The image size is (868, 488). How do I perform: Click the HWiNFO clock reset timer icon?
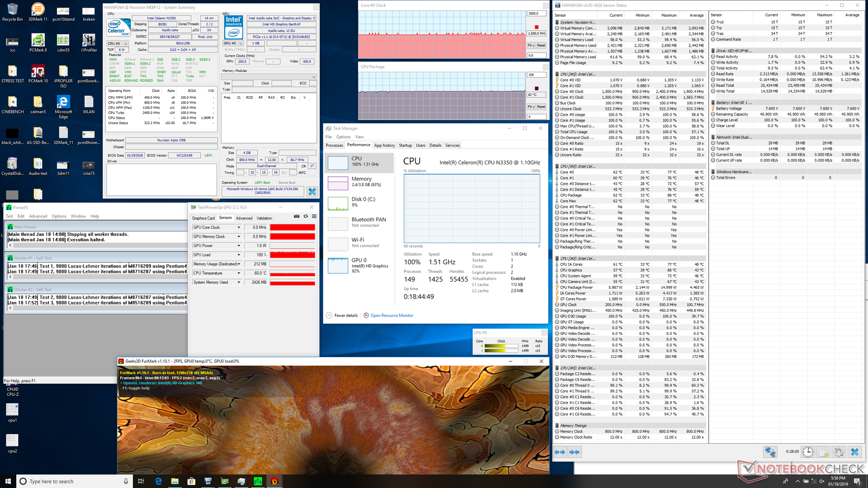coord(808,452)
